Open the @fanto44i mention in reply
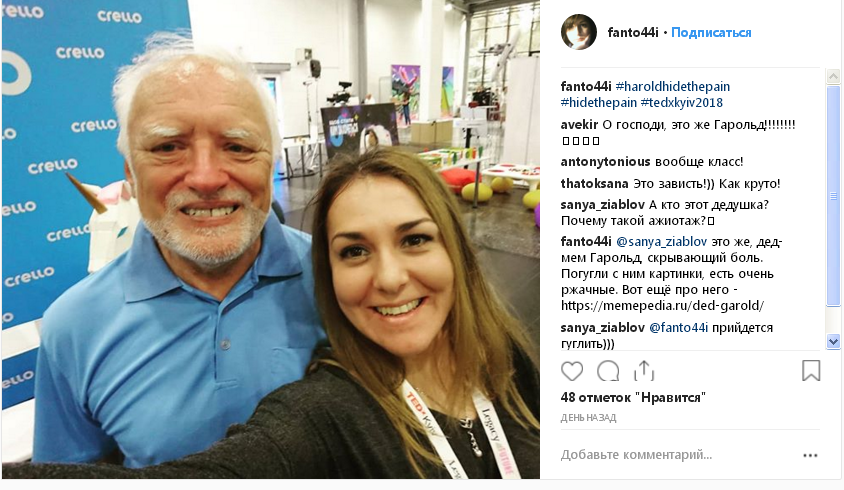This screenshot has height=490, width=844. pyautogui.click(x=678, y=328)
